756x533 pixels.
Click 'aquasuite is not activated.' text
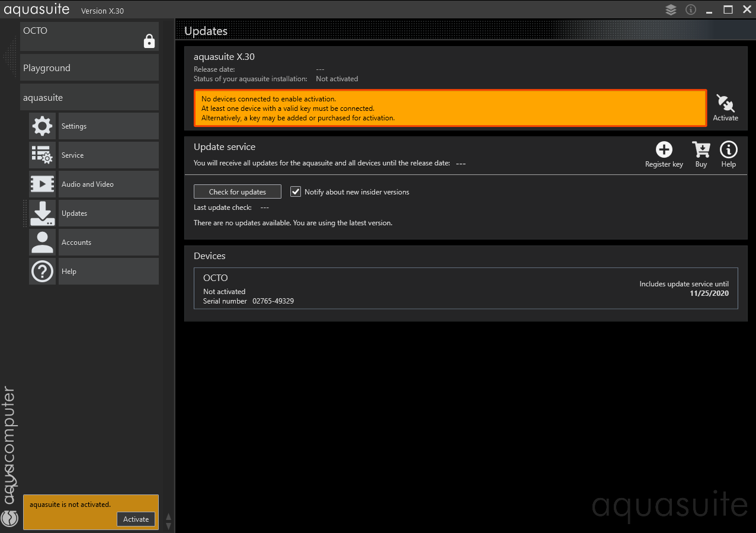(x=70, y=505)
